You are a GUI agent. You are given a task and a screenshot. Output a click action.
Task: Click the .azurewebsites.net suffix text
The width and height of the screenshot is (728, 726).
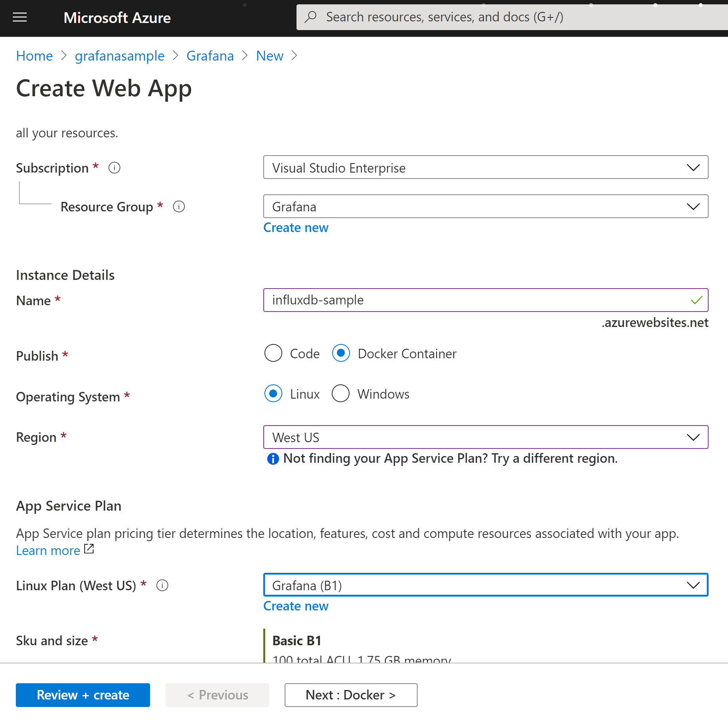(x=655, y=323)
